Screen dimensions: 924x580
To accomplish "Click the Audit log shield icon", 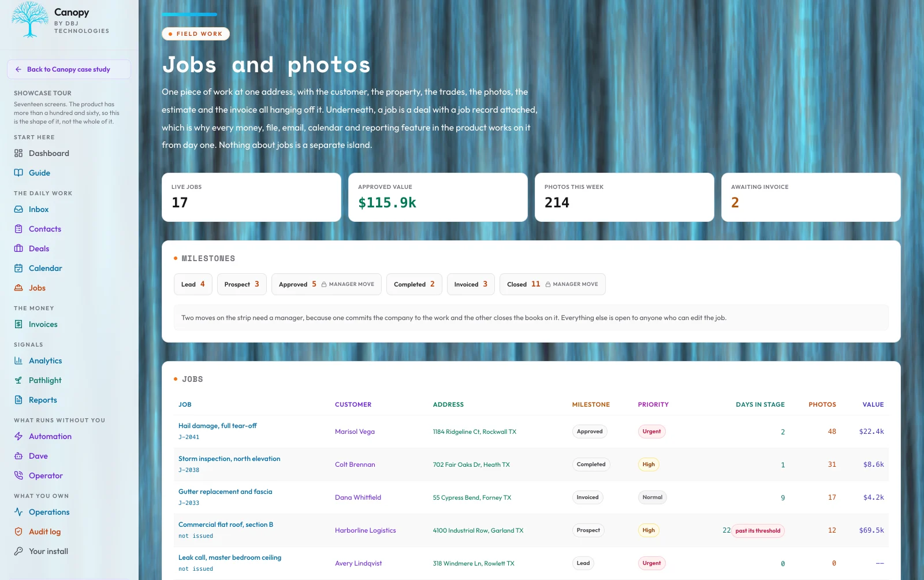I will [18, 531].
